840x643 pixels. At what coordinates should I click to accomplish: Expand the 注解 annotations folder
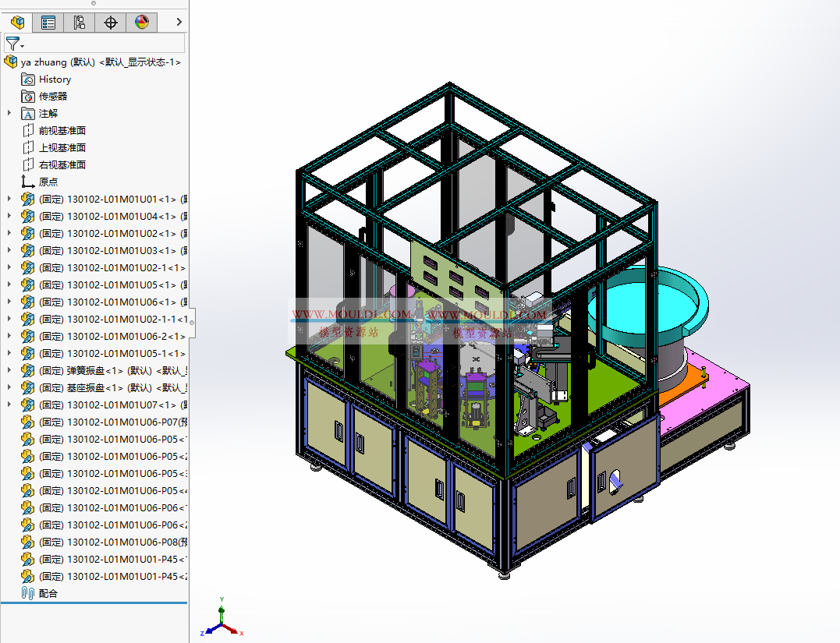point(9,114)
